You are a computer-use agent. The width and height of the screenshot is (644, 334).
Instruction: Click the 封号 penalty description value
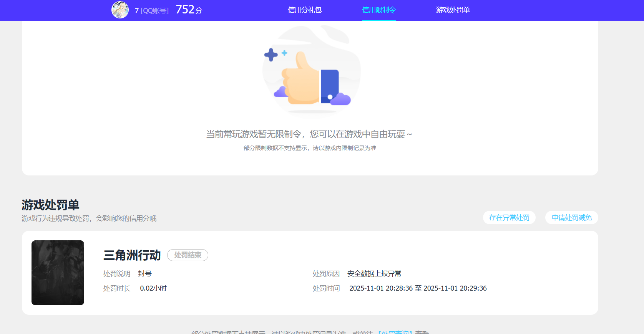[x=145, y=274]
